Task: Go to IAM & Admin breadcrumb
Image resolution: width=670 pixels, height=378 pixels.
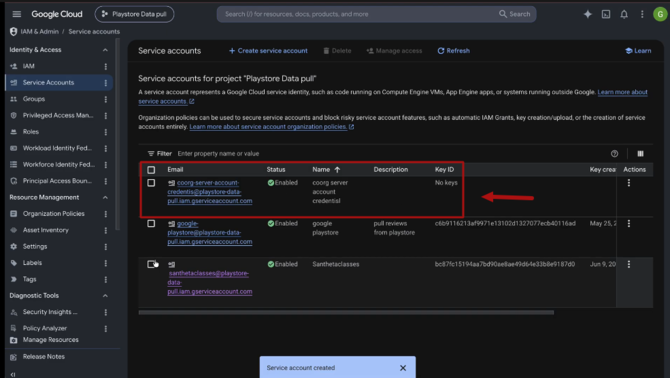Action: (x=39, y=32)
